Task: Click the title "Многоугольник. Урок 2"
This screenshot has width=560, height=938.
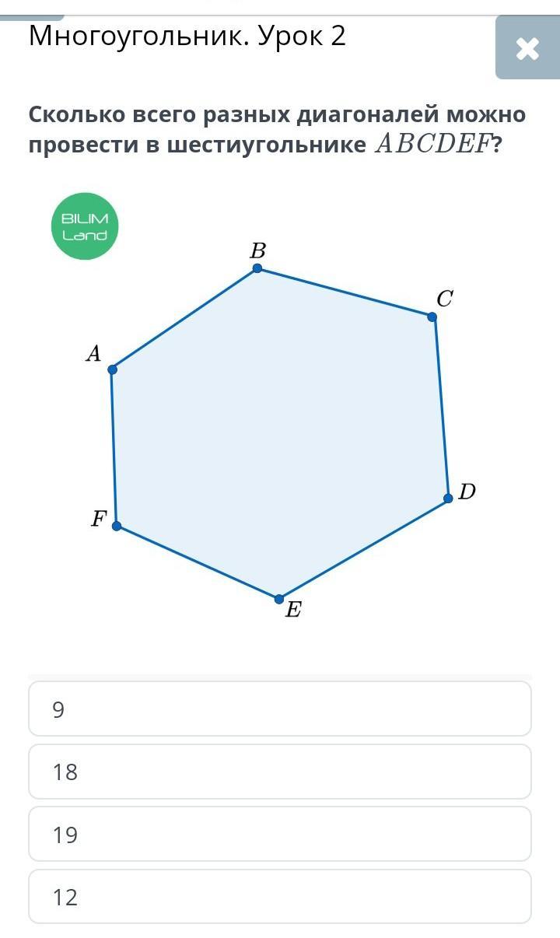Action: tap(187, 36)
